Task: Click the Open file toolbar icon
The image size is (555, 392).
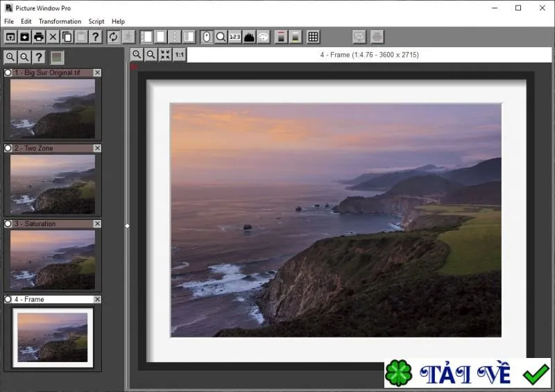Action: 10,37
